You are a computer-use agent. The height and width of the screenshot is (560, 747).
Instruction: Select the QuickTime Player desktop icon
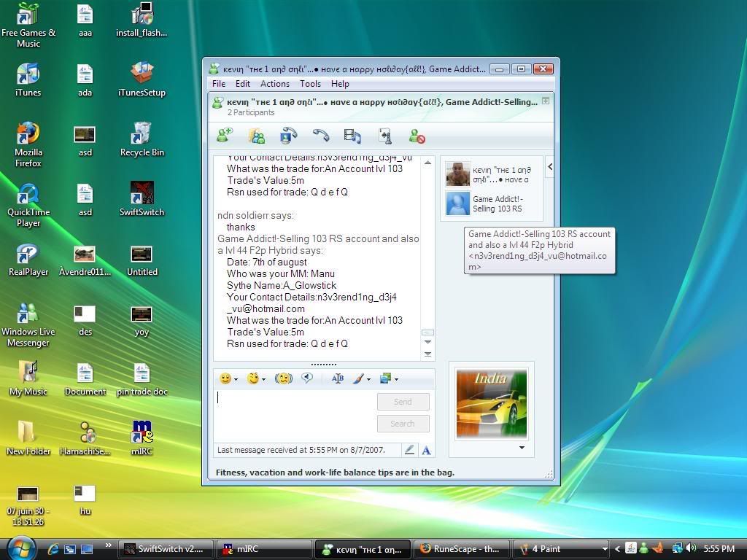click(x=28, y=205)
